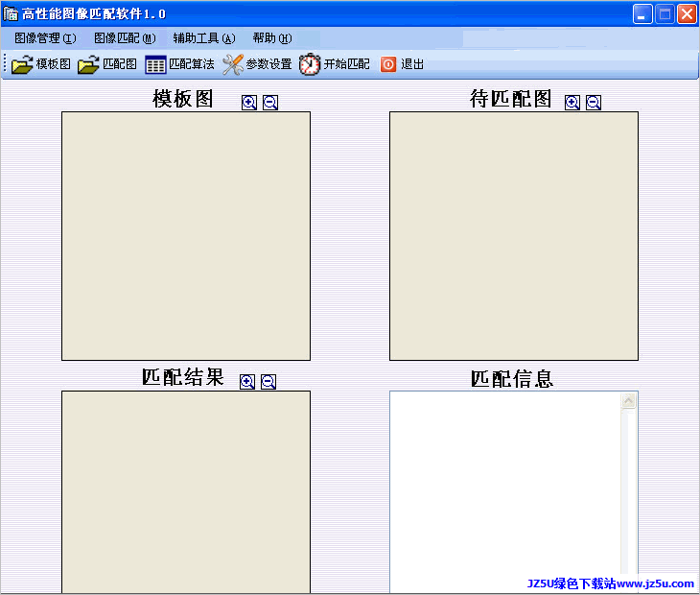Click the 匹配算法 table icon

click(155, 64)
